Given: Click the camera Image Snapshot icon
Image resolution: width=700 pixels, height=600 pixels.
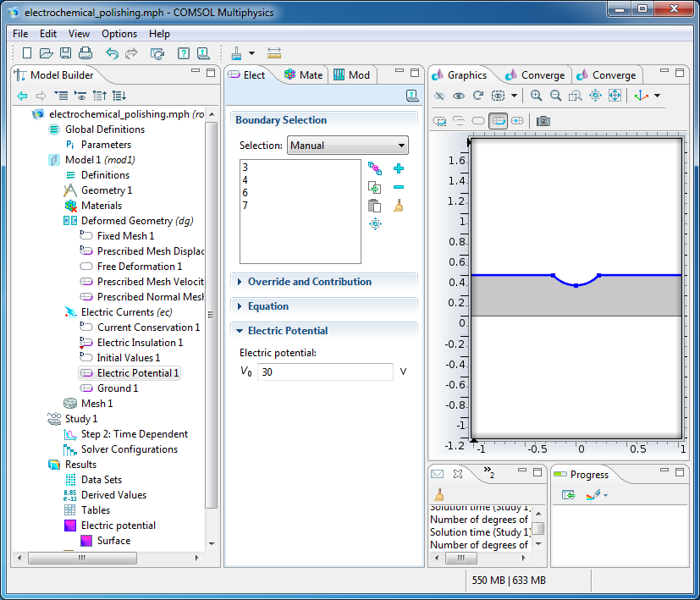Looking at the screenshot, I should pos(543,121).
